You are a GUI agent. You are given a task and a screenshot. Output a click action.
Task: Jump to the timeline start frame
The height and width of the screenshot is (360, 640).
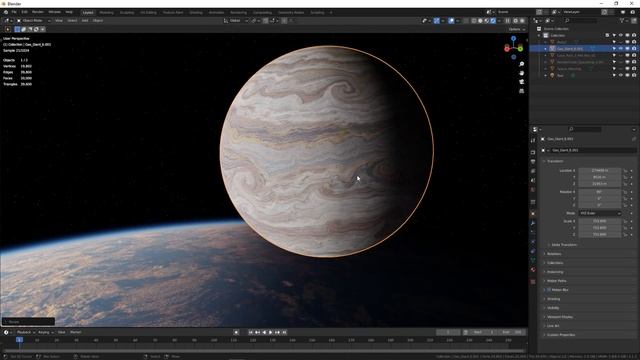coord(251,332)
